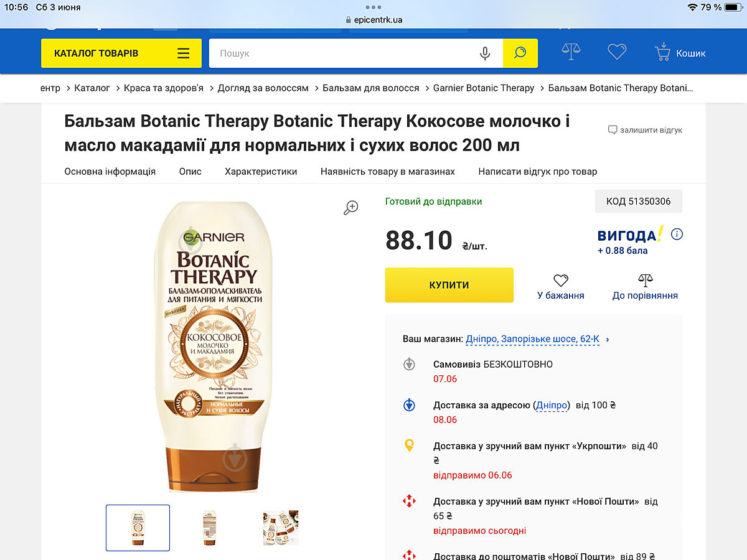The width and height of the screenshot is (747, 560).
Task: Open the КАТАЛОГ ТОВАРІВ menu
Action: [121, 54]
